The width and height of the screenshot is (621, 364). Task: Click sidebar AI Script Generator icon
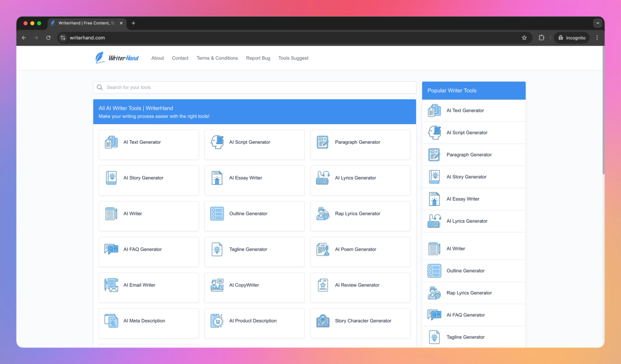[x=434, y=133]
